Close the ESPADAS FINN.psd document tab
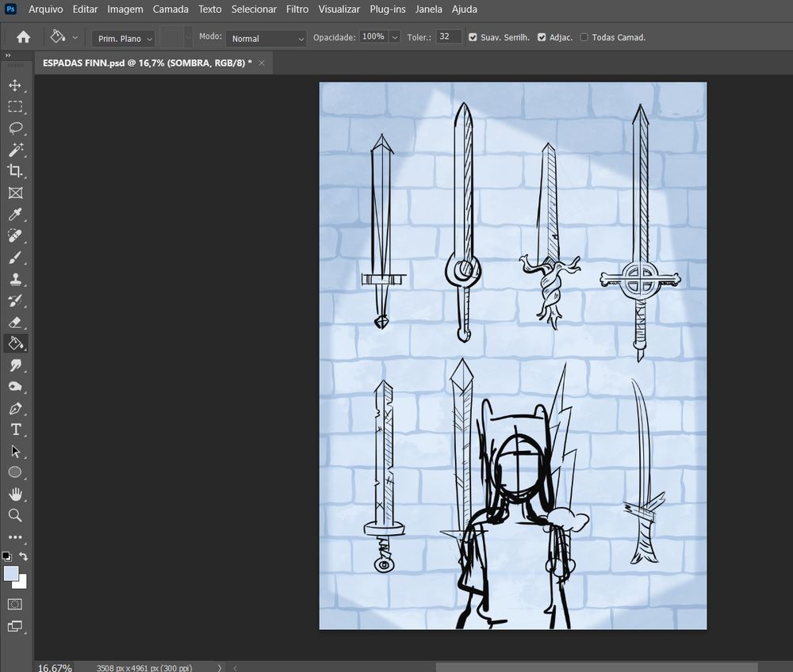793x672 pixels. click(262, 63)
